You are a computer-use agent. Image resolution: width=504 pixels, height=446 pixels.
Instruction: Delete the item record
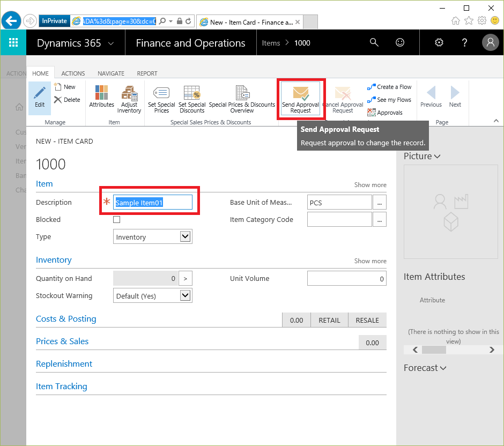click(x=67, y=100)
